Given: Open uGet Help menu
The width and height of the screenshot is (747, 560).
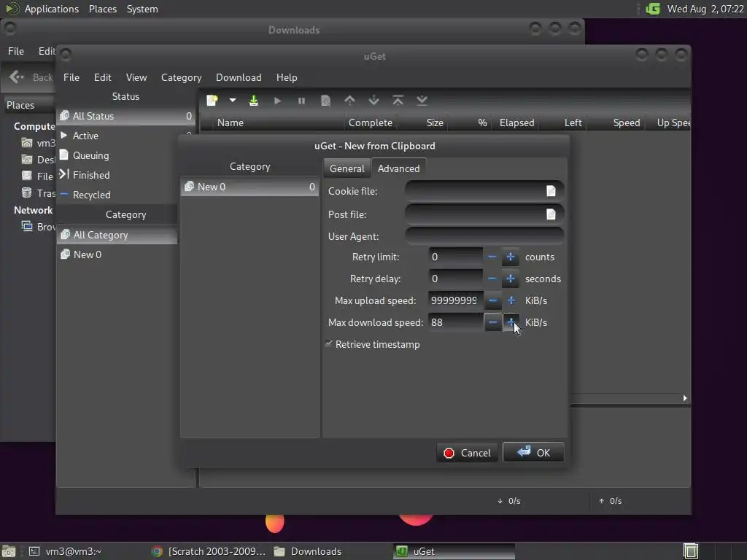Looking at the screenshot, I should (x=287, y=77).
